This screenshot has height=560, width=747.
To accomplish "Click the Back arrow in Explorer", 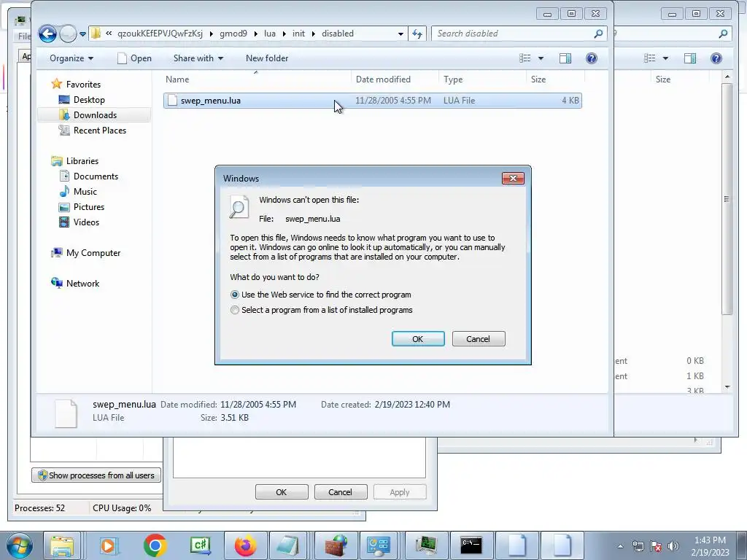I will [x=47, y=34].
